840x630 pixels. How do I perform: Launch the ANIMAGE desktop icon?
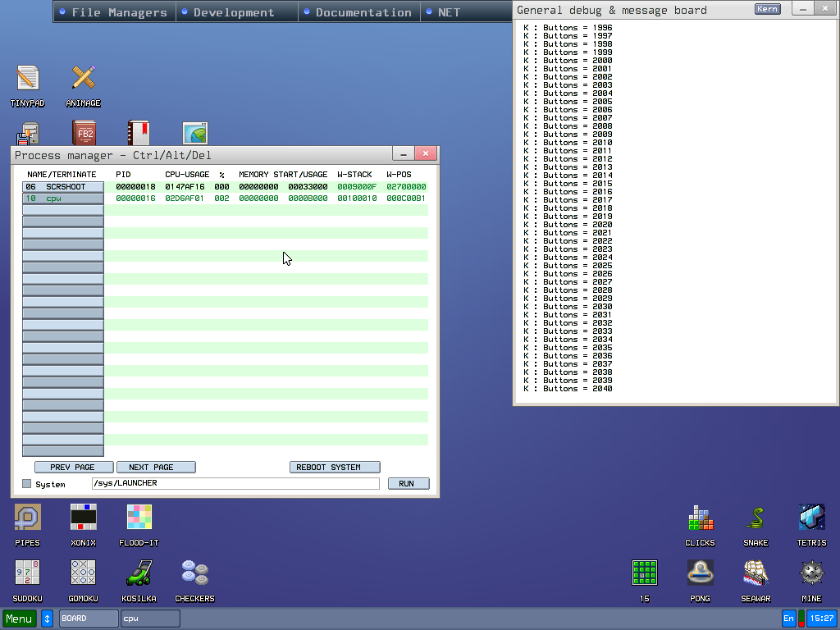(83, 80)
